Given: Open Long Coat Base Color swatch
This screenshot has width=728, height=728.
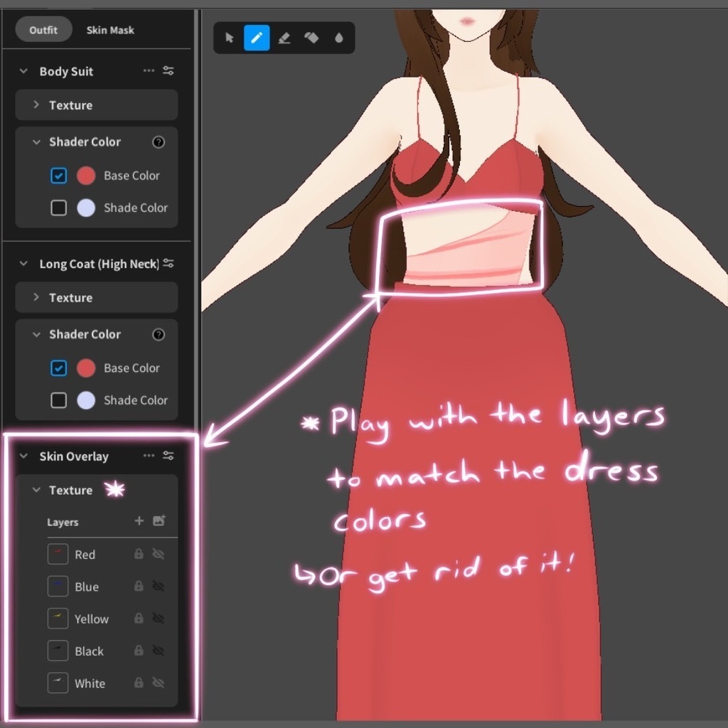Looking at the screenshot, I should click(x=86, y=368).
